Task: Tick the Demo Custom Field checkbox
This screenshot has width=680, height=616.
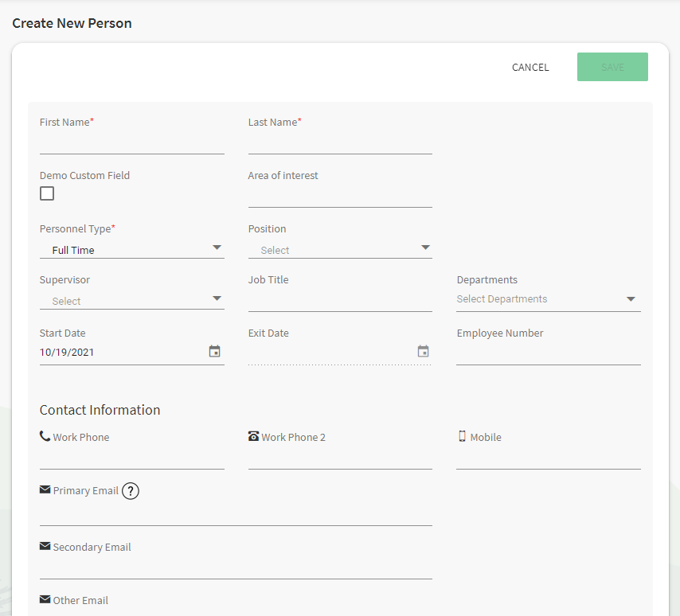Action: click(47, 193)
